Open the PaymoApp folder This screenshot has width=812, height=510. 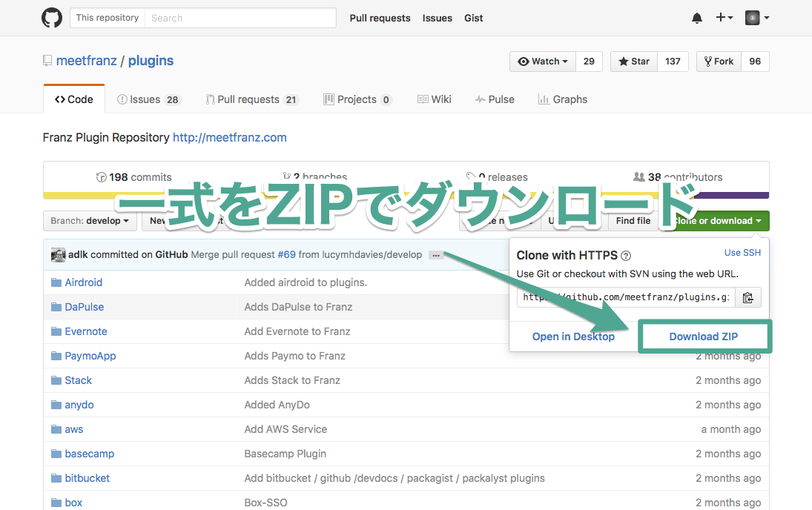[90, 356]
